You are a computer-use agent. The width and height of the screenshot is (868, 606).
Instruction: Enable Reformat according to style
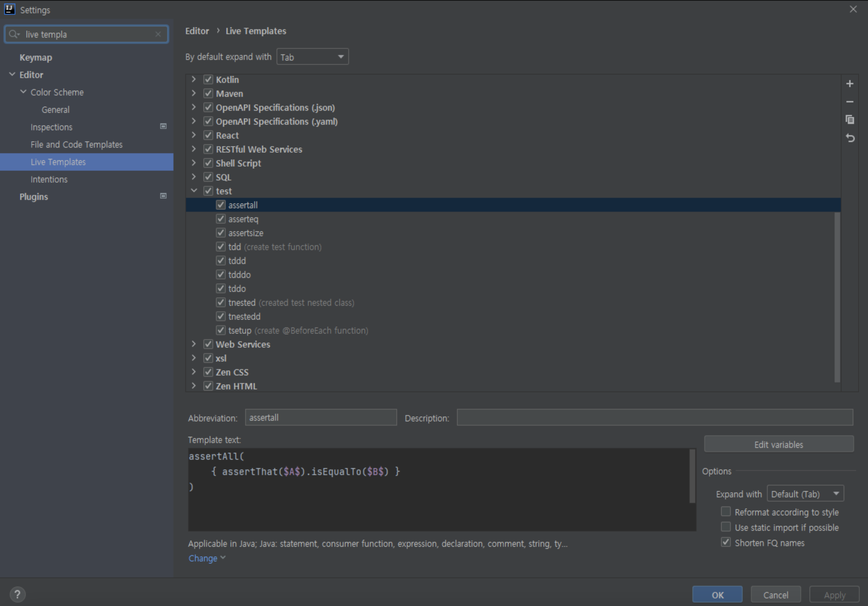(x=726, y=512)
